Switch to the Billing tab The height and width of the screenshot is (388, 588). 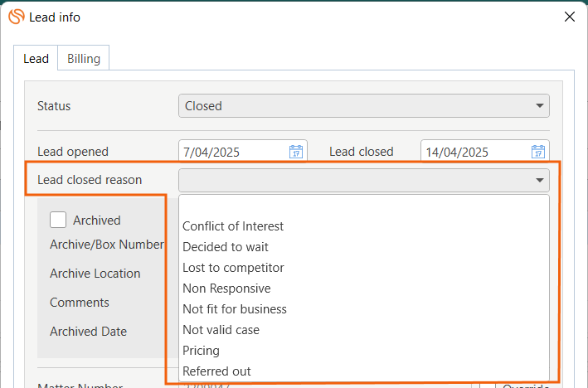coord(84,59)
